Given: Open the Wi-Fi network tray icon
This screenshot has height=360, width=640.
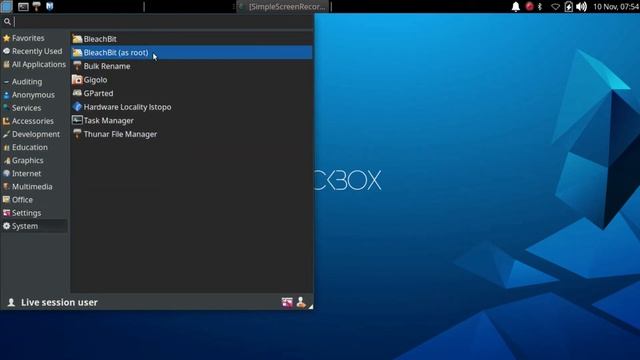Looking at the screenshot, I should (x=555, y=7).
